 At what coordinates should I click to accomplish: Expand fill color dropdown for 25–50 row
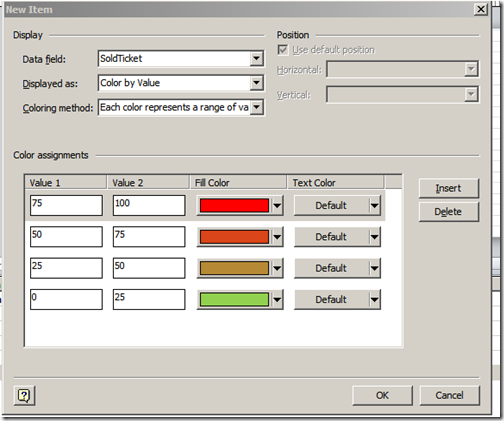pyautogui.click(x=277, y=268)
